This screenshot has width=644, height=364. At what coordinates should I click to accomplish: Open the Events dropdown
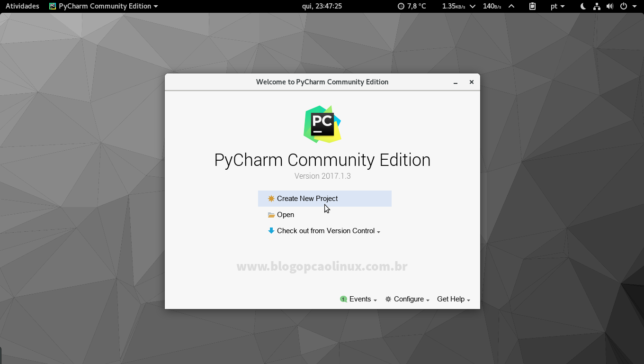tap(358, 299)
